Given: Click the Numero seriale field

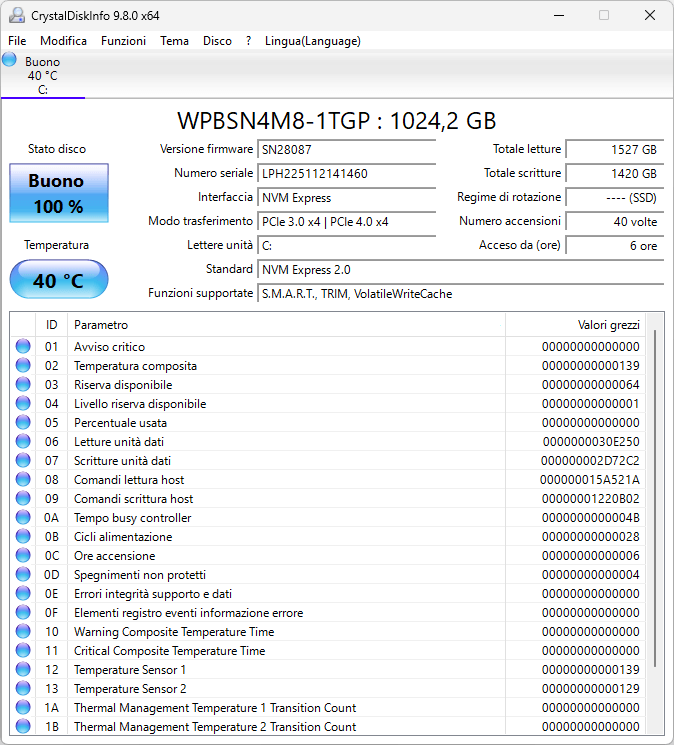Looking at the screenshot, I should pos(347,174).
